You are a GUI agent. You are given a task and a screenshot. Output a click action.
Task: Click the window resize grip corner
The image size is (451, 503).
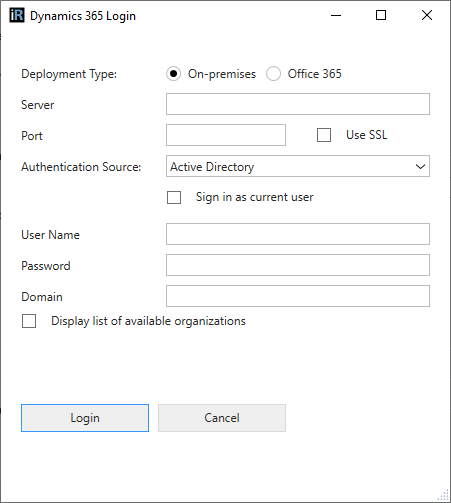point(444,496)
